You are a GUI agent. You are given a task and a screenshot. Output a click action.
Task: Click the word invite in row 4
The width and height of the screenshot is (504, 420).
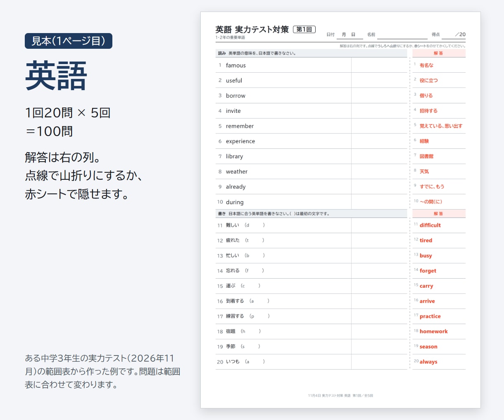[233, 111]
